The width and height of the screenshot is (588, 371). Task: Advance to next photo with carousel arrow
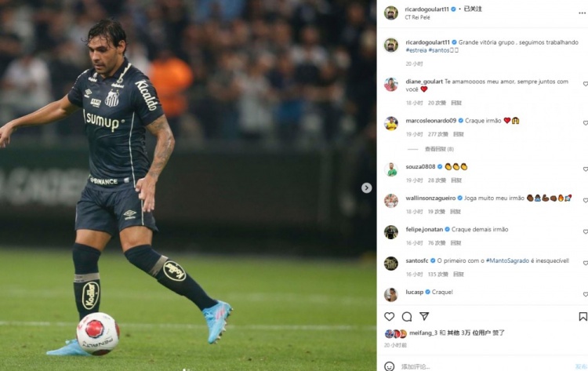pyautogui.click(x=366, y=188)
